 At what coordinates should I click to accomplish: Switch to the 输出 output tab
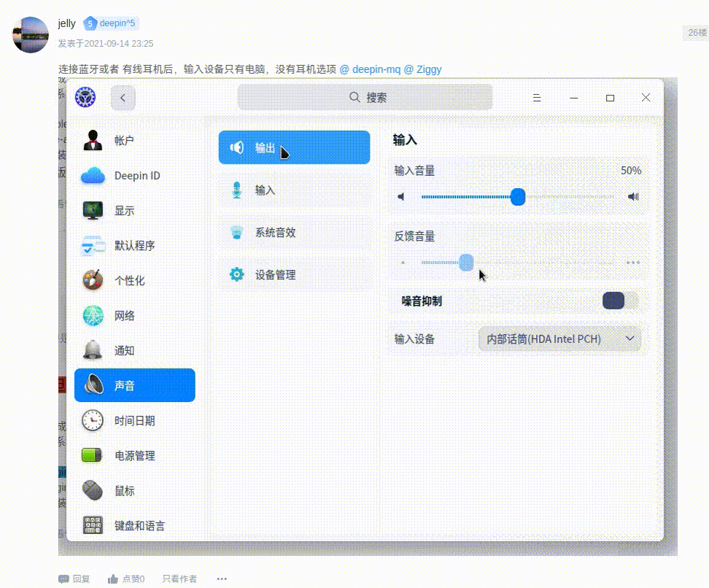tap(295, 147)
